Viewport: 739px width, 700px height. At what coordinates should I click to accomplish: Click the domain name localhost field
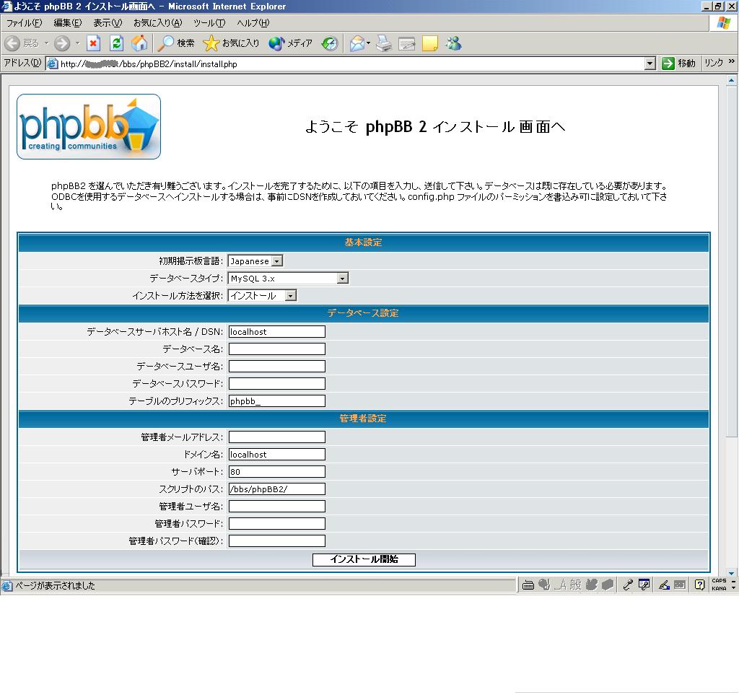[276, 455]
